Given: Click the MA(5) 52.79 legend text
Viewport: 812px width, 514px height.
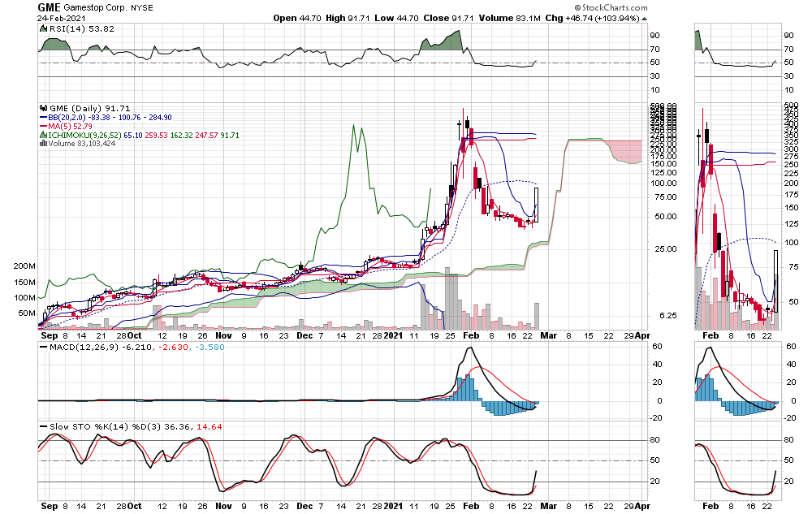Looking at the screenshot, I should 70,127.
